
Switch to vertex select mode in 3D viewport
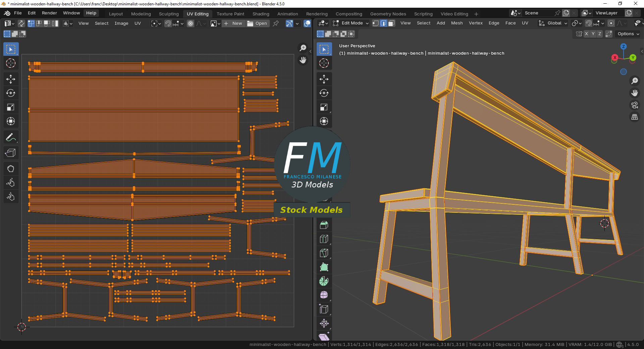[x=376, y=23]
